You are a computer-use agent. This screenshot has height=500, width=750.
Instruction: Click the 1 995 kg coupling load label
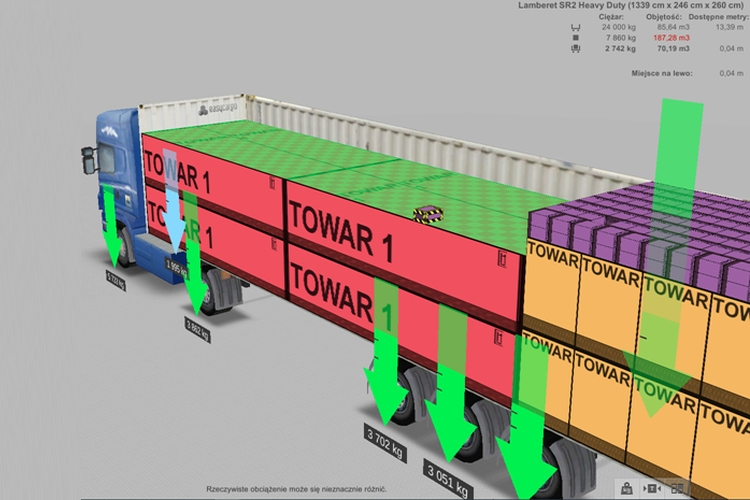pyautogui.click(x=176, y=269)
